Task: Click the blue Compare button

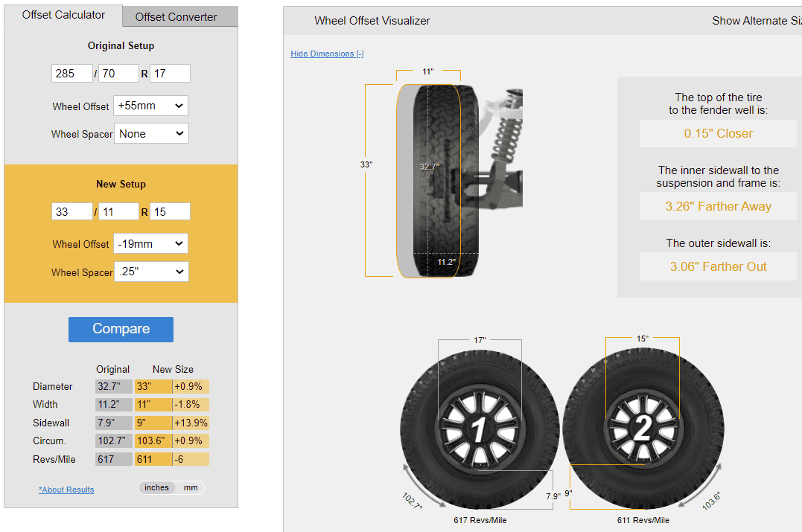Action: coord(121,329)
